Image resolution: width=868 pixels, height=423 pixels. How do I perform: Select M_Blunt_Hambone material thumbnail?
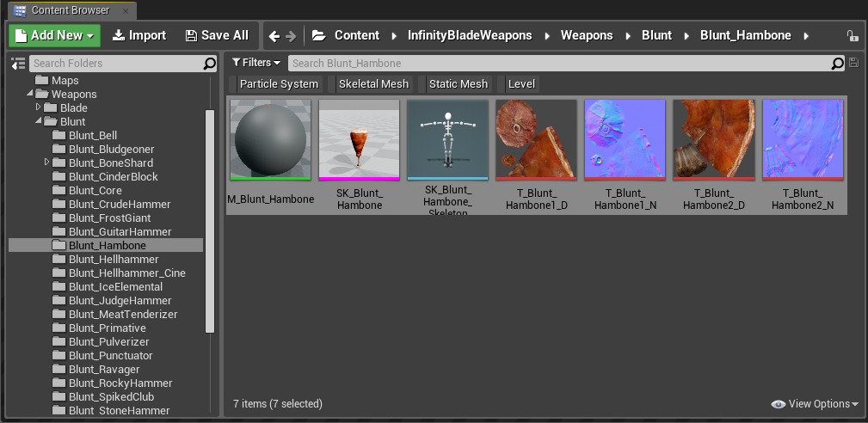pyautogui.click(x=271, y=140)
